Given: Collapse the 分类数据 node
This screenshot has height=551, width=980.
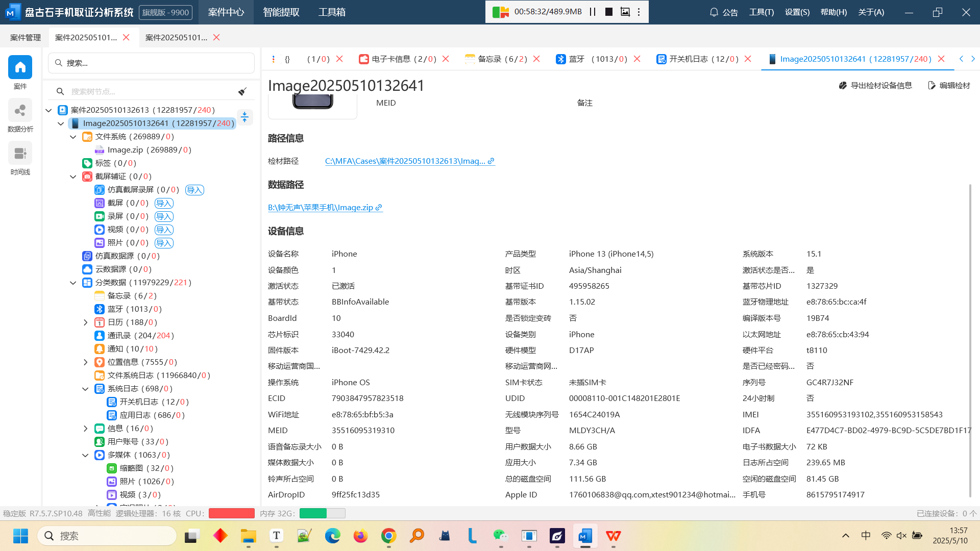Looking at the screenshot, I should (x=73, y=283).
